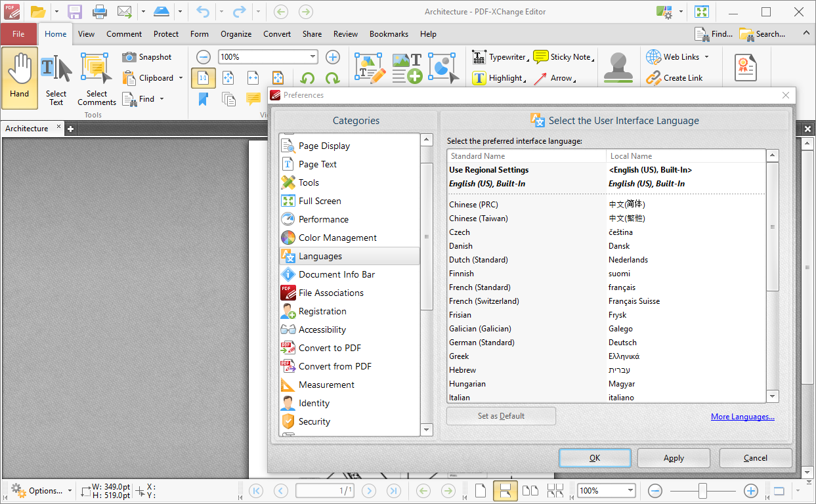Select German (Standard) in language list
This screenshot has height=504, width=816.
pos(481,343)
